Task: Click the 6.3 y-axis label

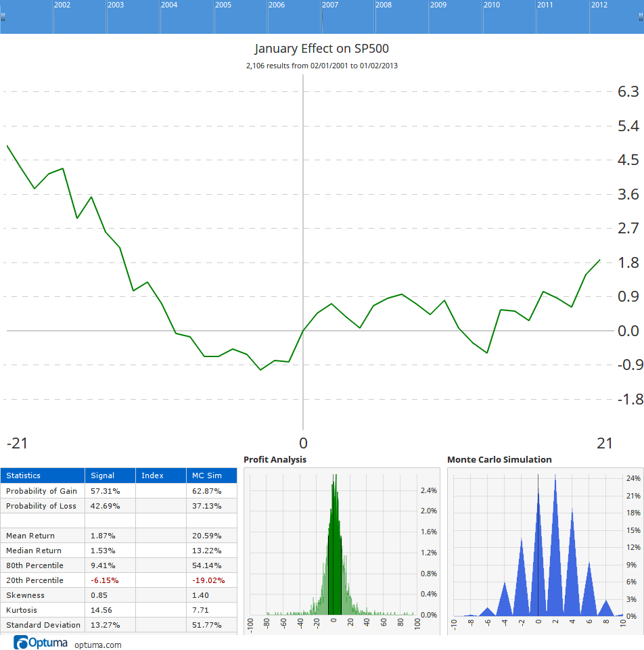Action: coord(628,91)
